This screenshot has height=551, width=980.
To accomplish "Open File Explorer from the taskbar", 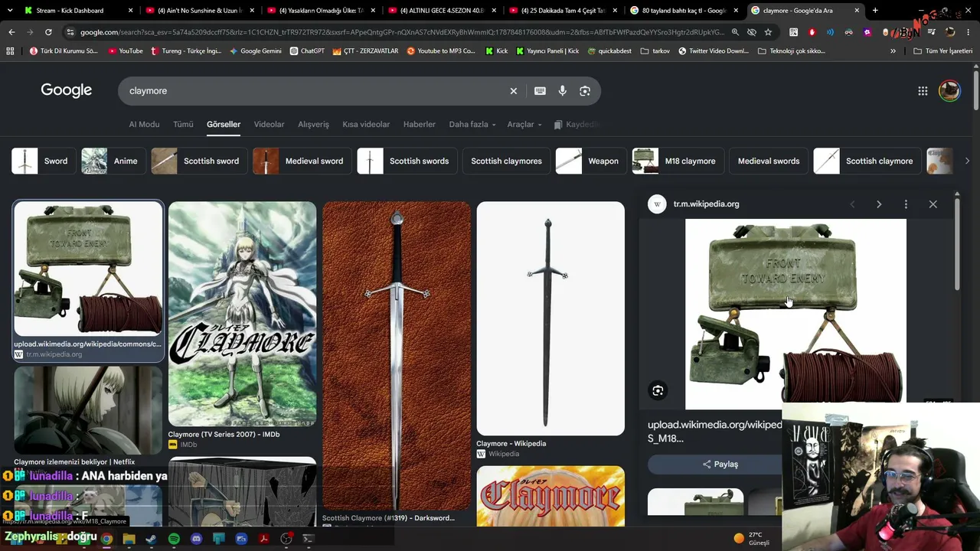I will [129, 539].
